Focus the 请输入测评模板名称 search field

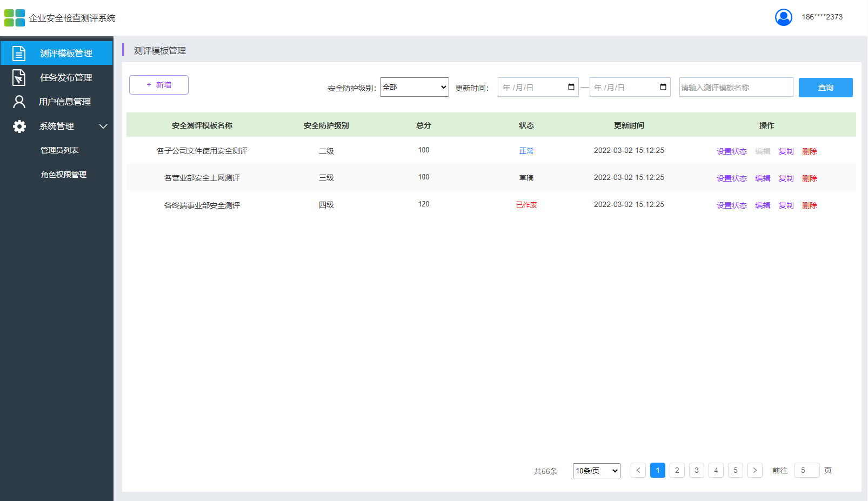[x=736, y=87]
